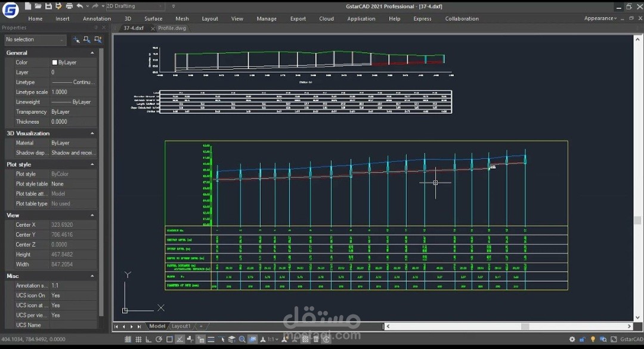Open the Appearance dropdown menu
The image size is (644, 349).
(600, 18)
